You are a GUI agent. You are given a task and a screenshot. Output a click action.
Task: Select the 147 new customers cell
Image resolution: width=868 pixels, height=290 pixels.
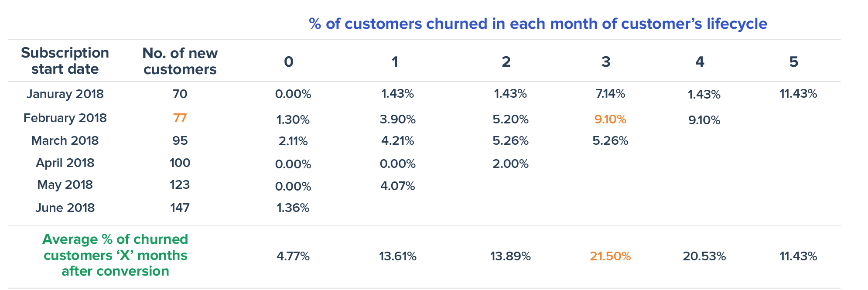tap(180, 208)
